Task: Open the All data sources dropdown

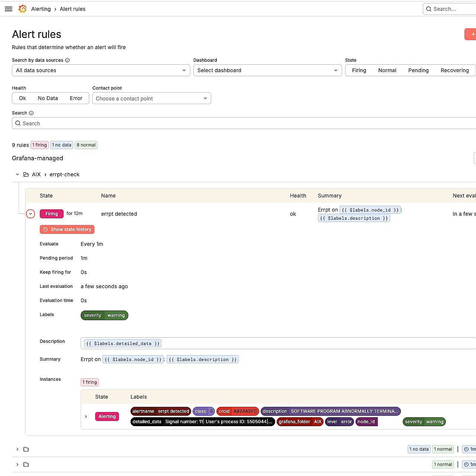Action: (x=101, y=70)
